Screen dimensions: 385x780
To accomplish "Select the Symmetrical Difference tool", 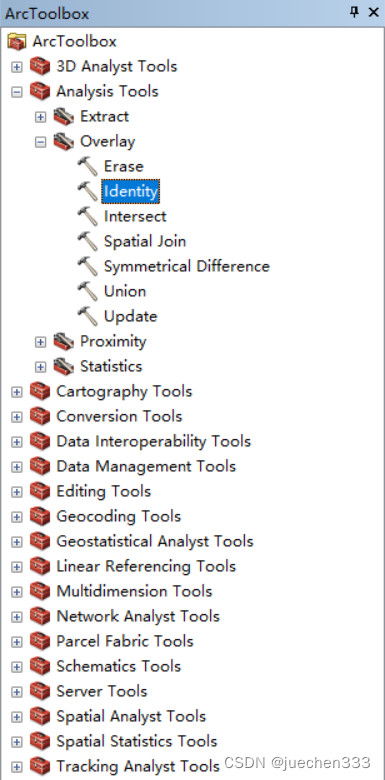I will tap(187, 266).
